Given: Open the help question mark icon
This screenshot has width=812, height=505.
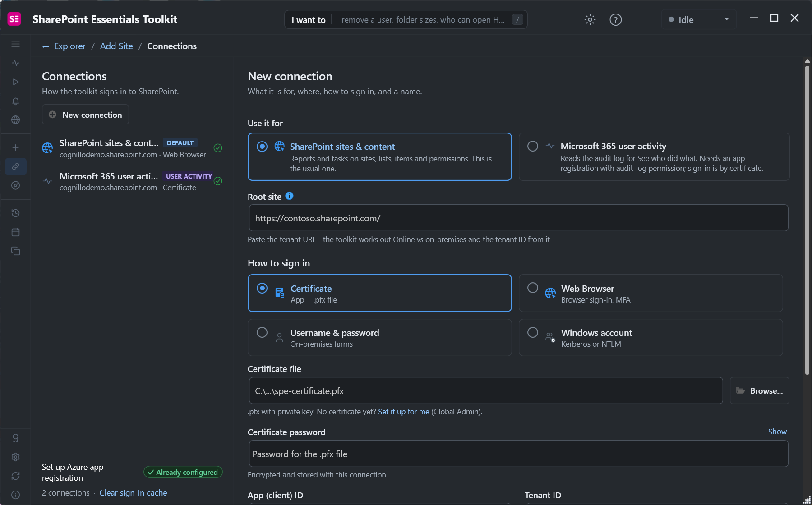Looking at the screenshot, I should click(x=616, y=20).
